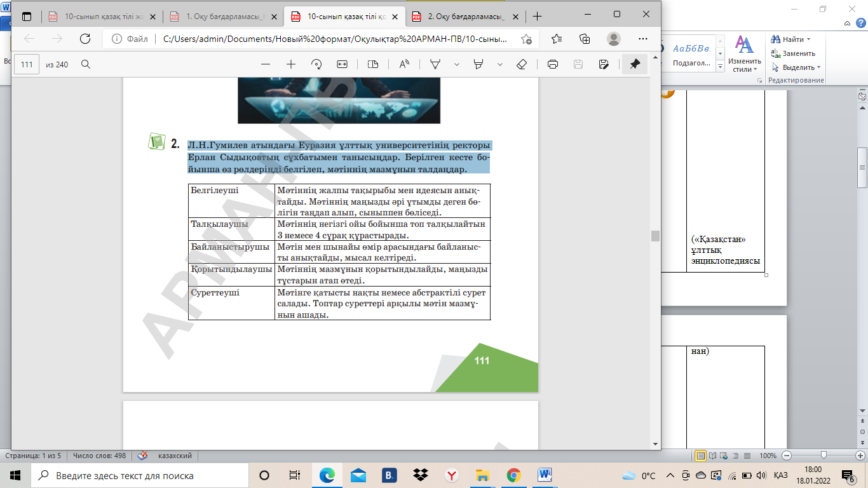The width and height of the screenshot is (868, 488).
Task: Zoom in with the plus icon
Action: click(291, 64)
